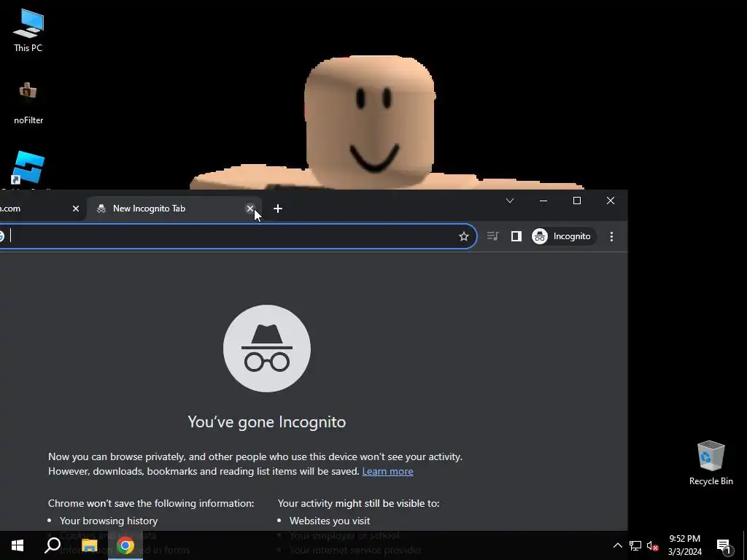Click the 'Your browsing history' bullet text
This screenshot has height=560, width=747.
[x=109, y=521]
